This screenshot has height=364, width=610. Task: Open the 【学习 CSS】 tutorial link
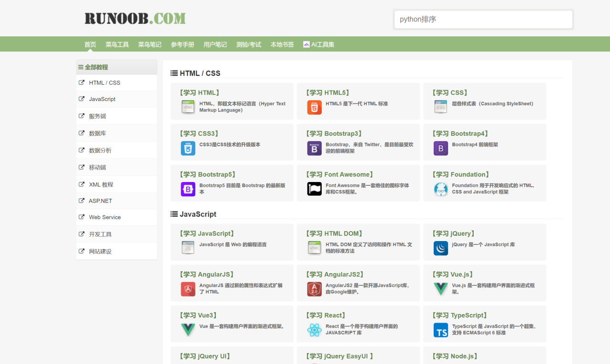click(450, 93)
